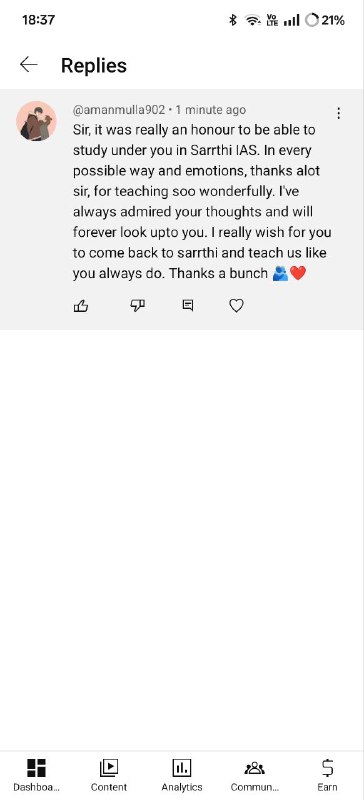The height and width of the screenshot is (800, 364).
Task: Like the comment with thumbs up
Action: 81,306
